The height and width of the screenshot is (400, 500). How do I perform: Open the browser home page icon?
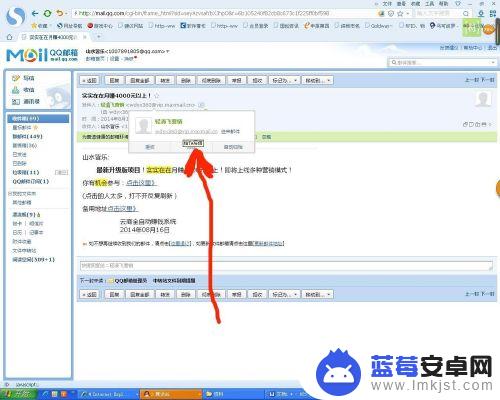(x=9, y=37)
